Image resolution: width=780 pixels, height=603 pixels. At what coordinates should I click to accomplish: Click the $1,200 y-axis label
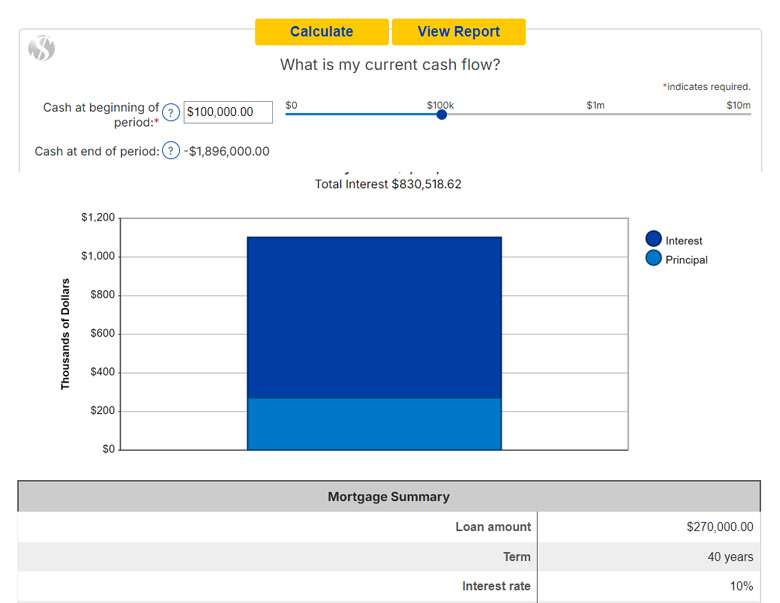point(98,217)
